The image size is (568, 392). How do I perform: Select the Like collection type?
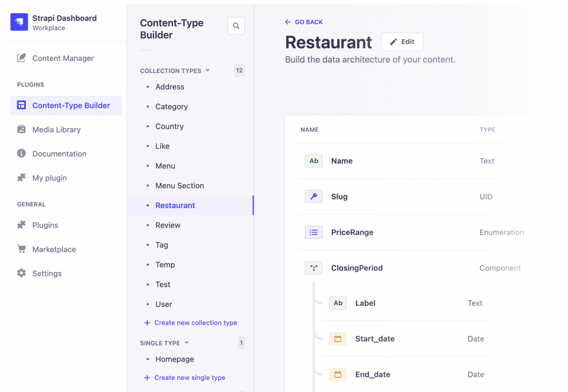tap(163, 146)
